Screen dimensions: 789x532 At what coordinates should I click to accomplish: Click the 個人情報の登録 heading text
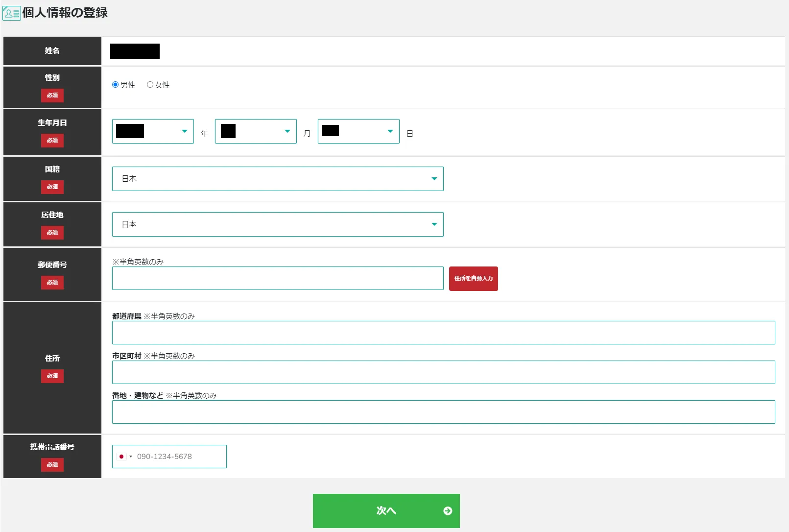point(65,13)
